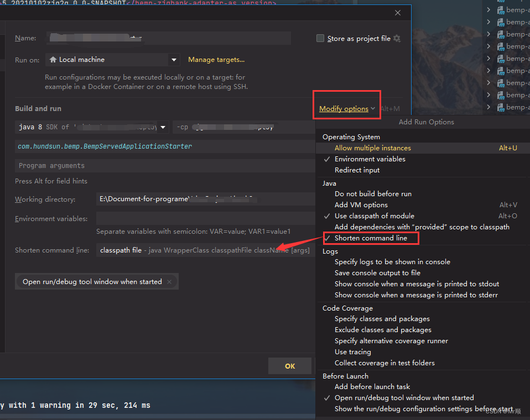530x420 pixels.
Task: Check the Store as project file checkbox
Action: point(320,38)
